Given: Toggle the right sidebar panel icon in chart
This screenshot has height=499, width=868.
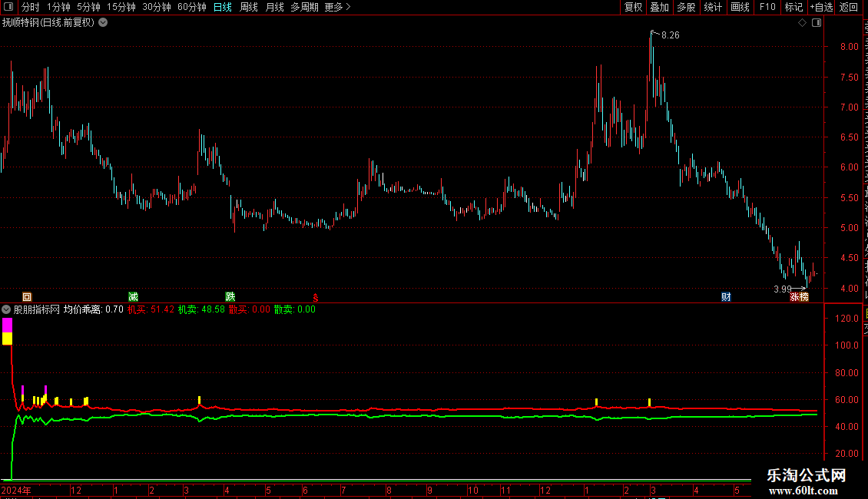Looking at the screenshot, I should (817, 23).
